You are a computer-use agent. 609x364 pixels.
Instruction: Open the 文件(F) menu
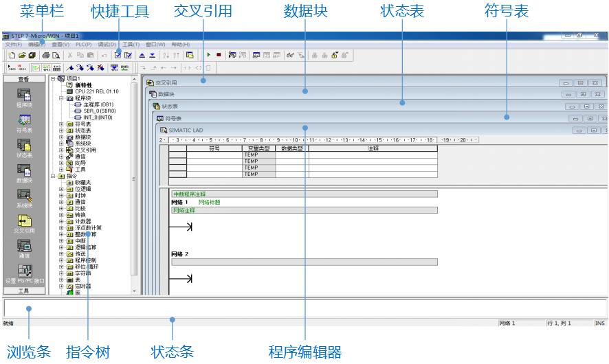coord(14,45)
